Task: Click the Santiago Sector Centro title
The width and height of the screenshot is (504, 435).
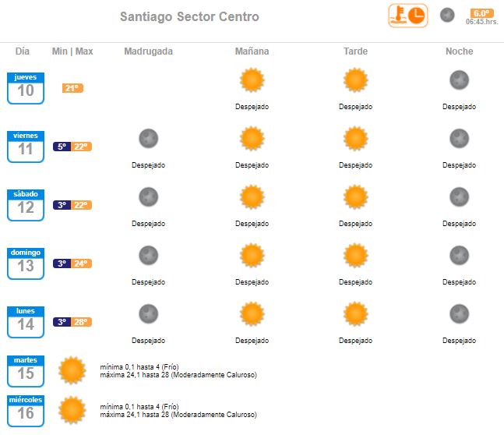Action: [x=189, y=16]
